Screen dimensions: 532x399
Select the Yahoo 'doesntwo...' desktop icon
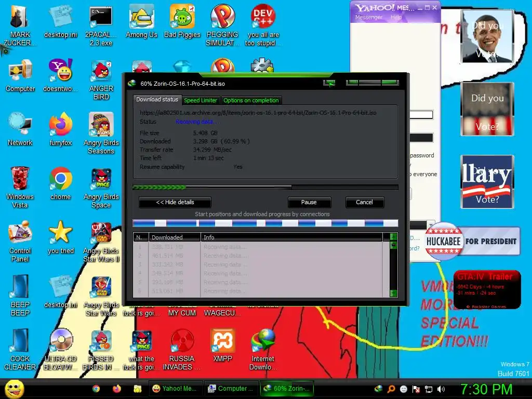[60, 76]
